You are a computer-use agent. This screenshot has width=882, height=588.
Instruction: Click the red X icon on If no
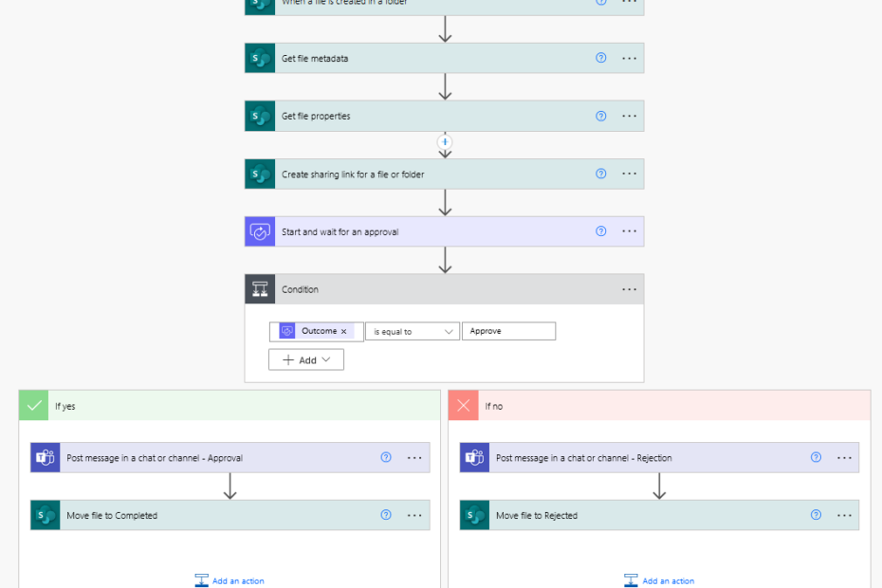[x=464, y=406]
